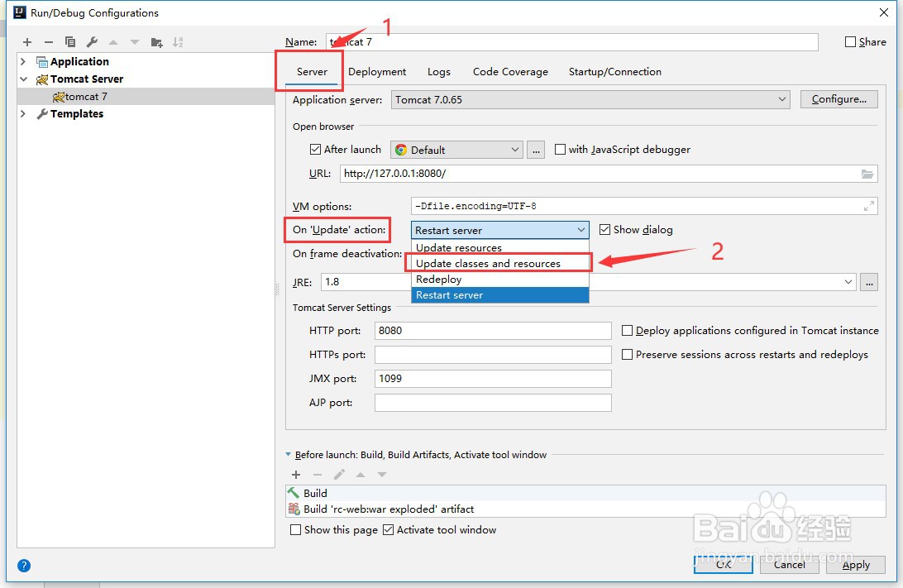Remove the selected configuration with minus icon
Image resolution: width=903 pixels, height=588 pixels.
tap(48, 42)
